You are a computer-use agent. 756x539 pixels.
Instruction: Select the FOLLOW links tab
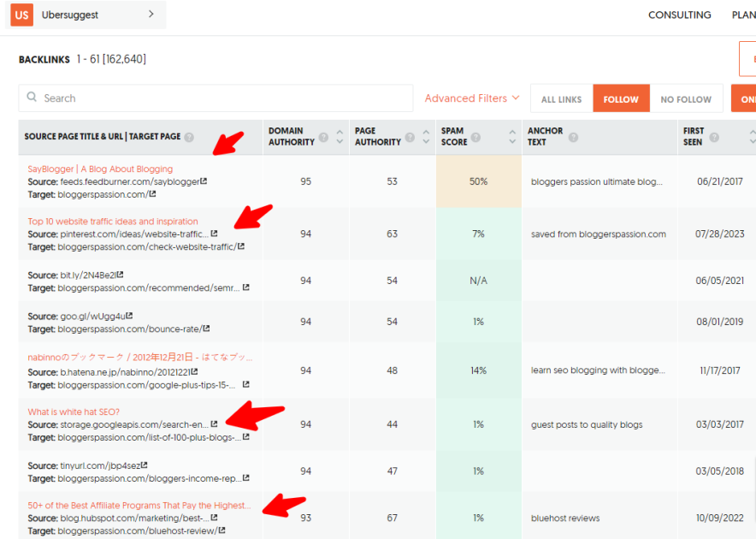(621, 99)
